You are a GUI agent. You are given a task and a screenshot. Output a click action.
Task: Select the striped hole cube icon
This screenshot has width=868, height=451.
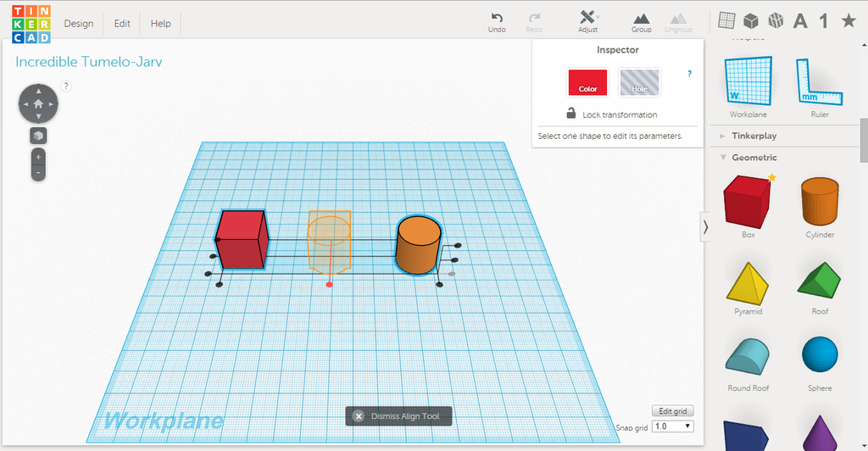point(776,20)
